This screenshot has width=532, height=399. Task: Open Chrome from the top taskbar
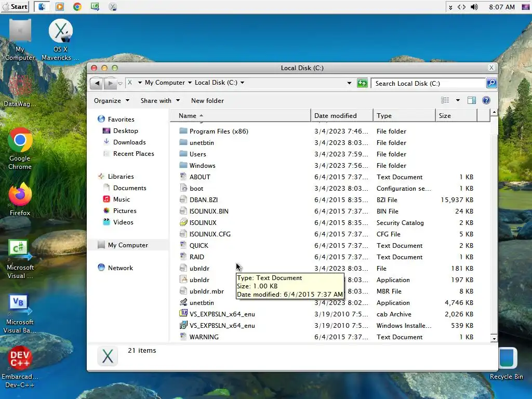click(x=77, y=6)
